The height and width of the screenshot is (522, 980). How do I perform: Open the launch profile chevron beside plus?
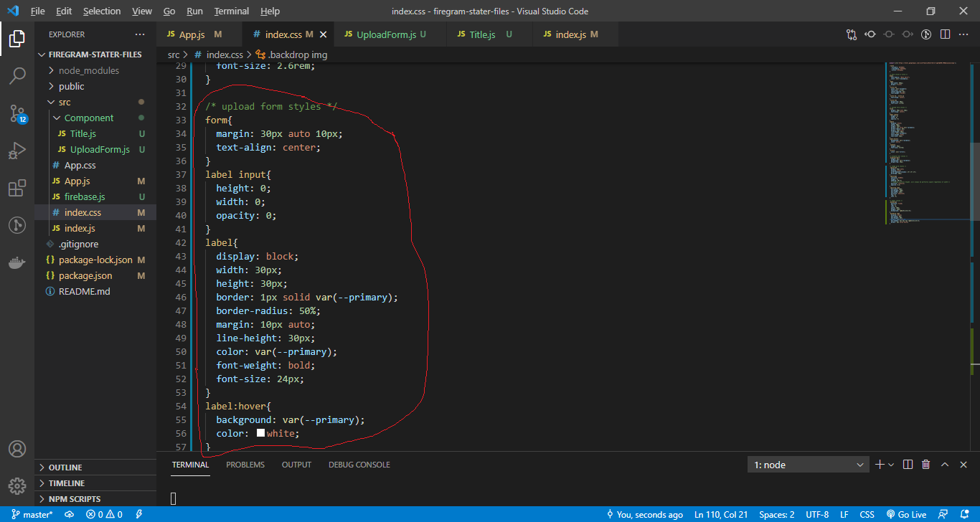click(x=891, y=465)
